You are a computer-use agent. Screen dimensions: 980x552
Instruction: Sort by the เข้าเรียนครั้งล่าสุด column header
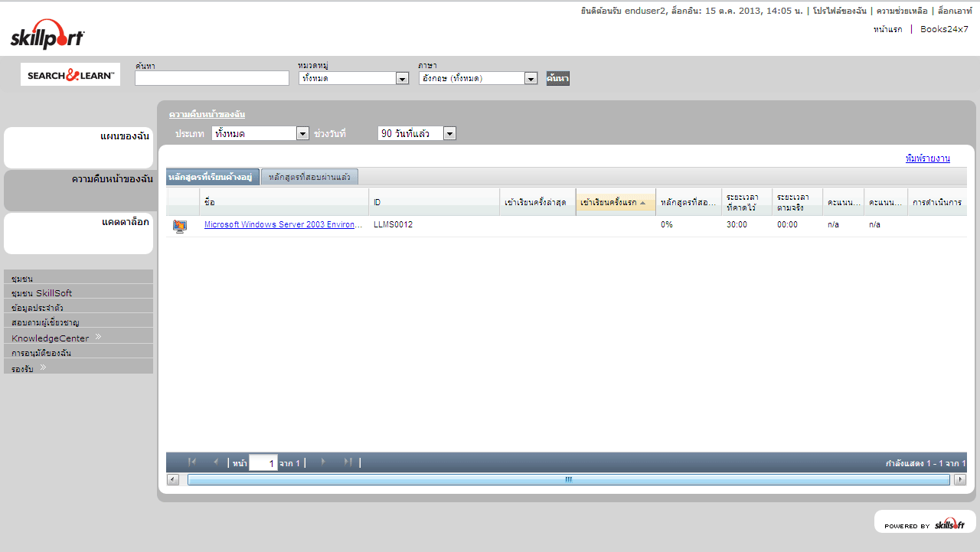pyautogui.click(x=537, y=202)
